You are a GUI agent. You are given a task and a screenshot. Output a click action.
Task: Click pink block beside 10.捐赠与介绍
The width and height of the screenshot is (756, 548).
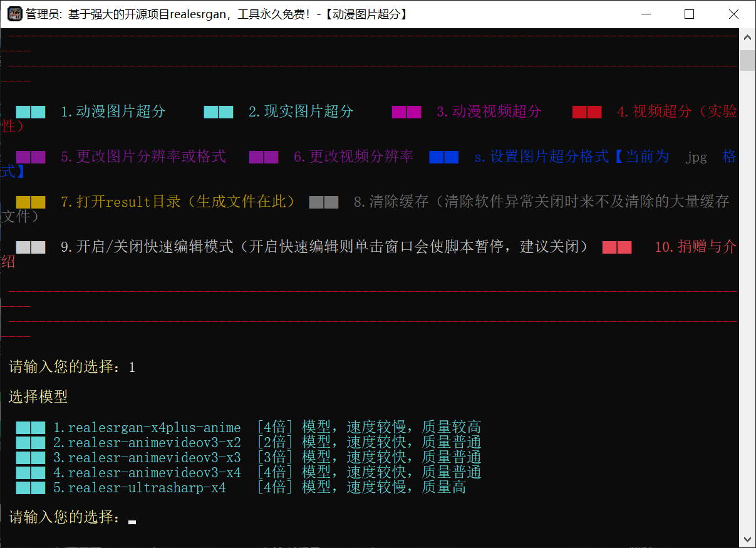click(617, 247)
